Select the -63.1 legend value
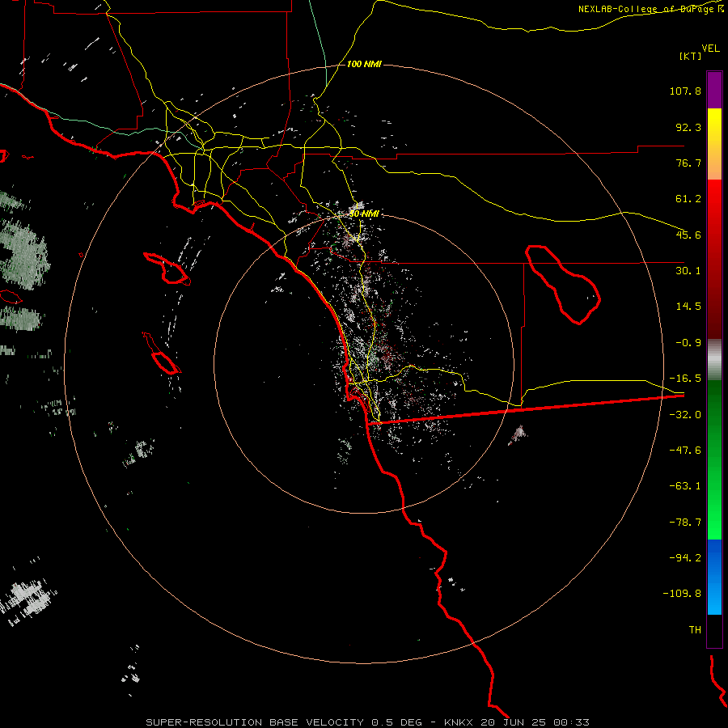Screen dimensions: 728x728 (685, 486)
